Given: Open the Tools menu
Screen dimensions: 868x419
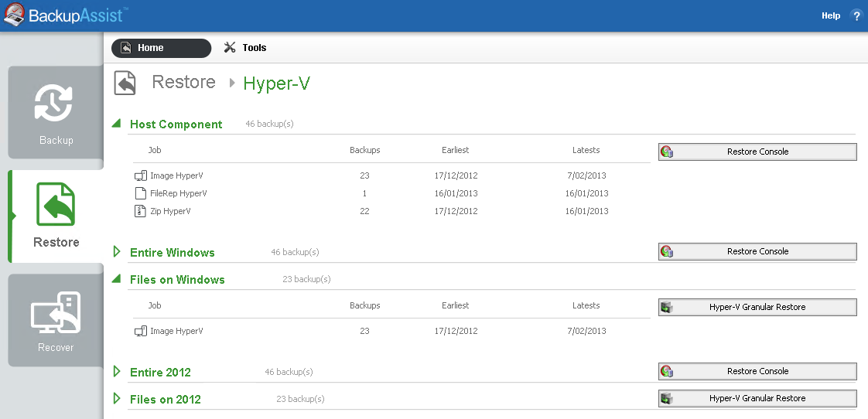Looking at the screenshot, I should tap(245, 48).
